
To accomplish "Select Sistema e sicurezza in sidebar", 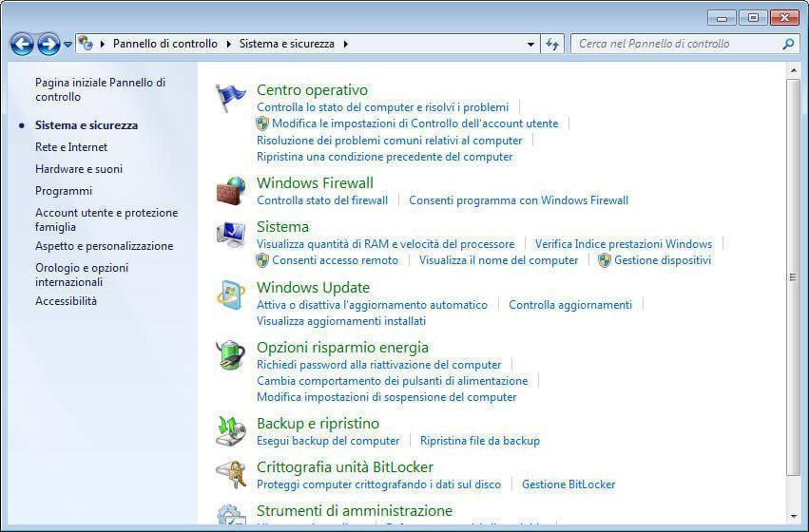I will point(87,125).
